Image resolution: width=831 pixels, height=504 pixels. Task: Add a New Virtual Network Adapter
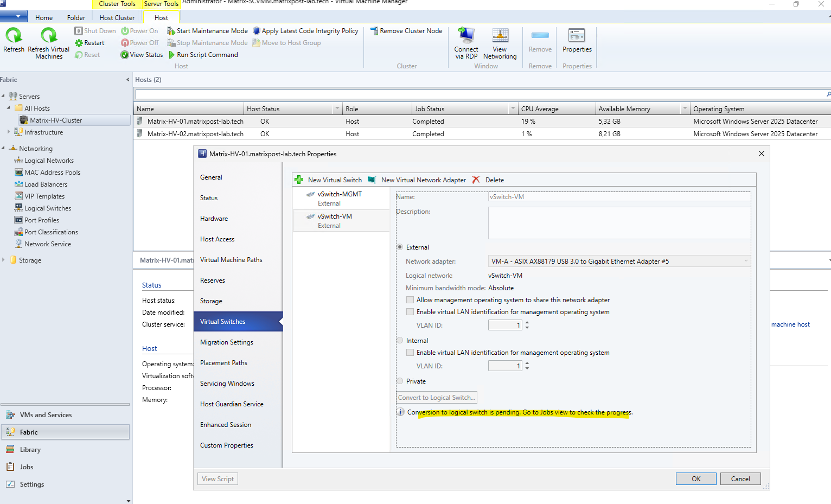[417, 180]
